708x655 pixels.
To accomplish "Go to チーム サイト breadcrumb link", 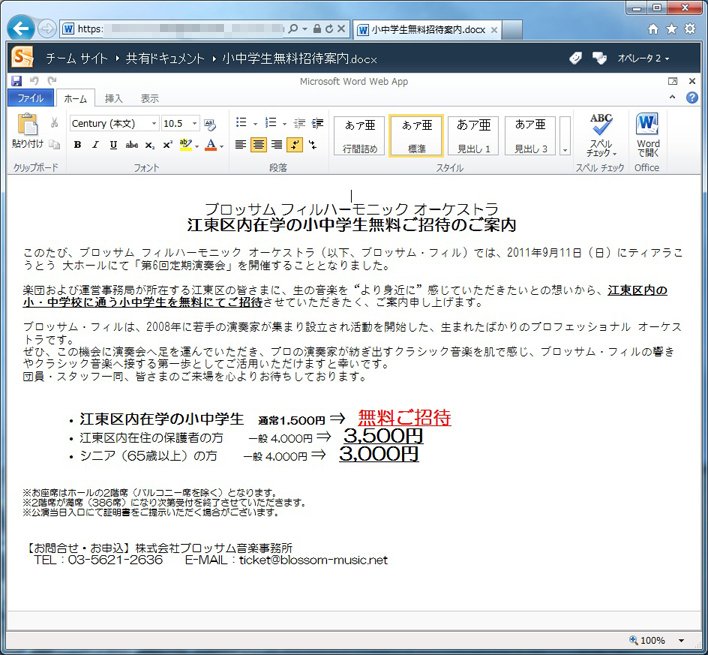I will click(x=76, y=59).
